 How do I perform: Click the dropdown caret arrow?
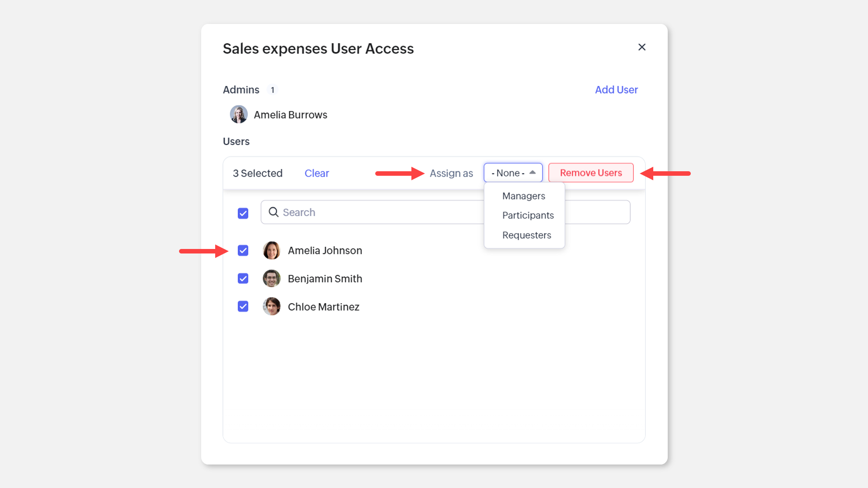(x=533, y=172)
